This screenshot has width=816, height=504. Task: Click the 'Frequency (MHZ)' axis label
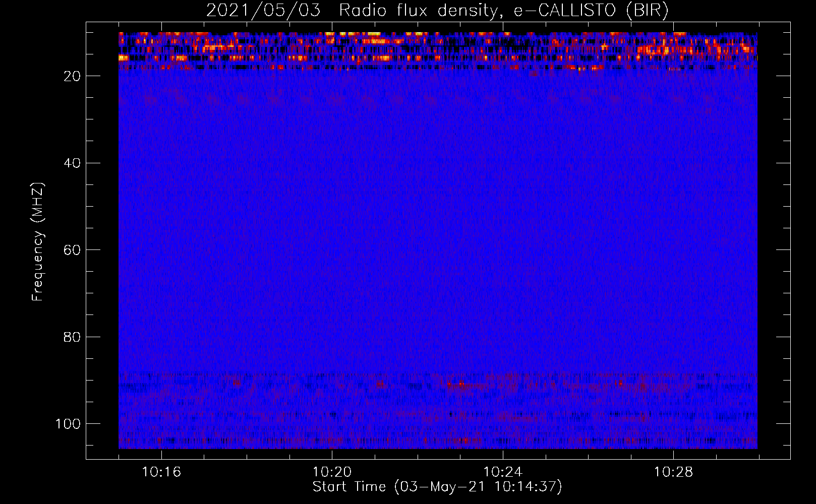[x=38, y=242]
